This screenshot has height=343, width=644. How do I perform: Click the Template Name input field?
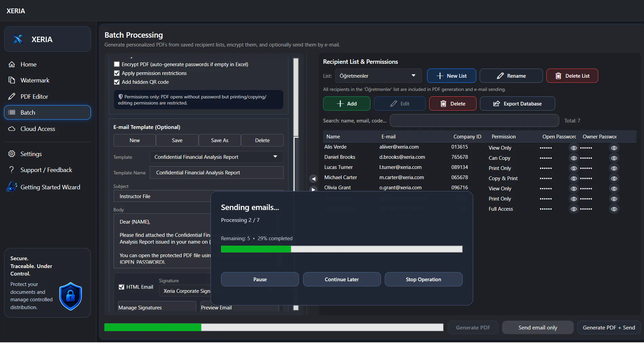(217, 173)
